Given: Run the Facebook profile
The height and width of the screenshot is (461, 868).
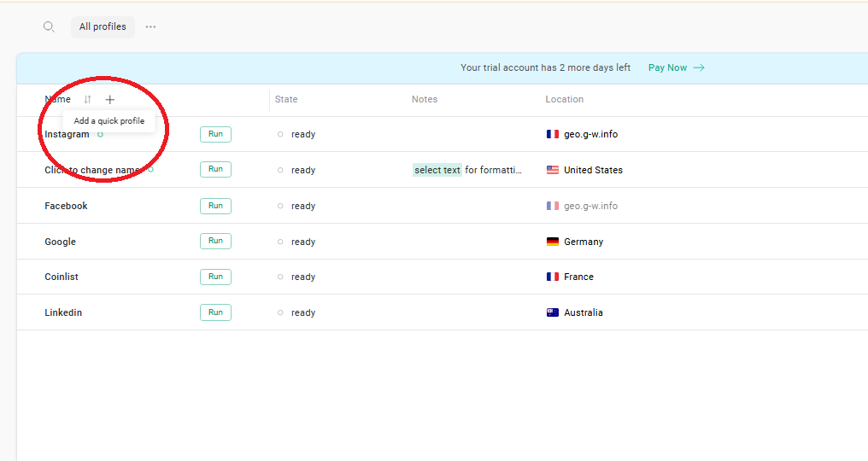Looking at the screenshot, I should click(x=215, y=206).
